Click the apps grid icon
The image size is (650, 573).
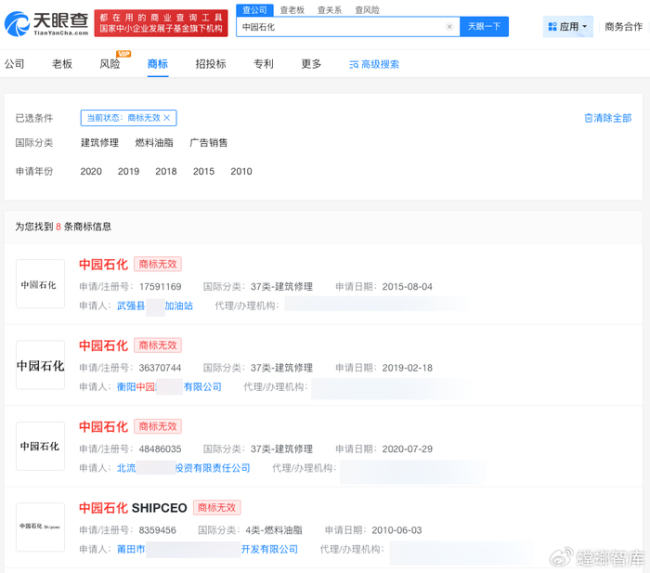click(x=552, y=27)
